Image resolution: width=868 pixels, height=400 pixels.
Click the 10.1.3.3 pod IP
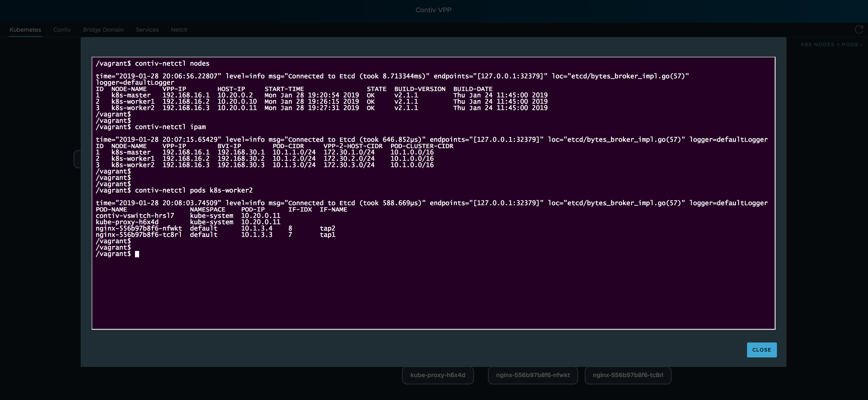(x=256, y=235)
